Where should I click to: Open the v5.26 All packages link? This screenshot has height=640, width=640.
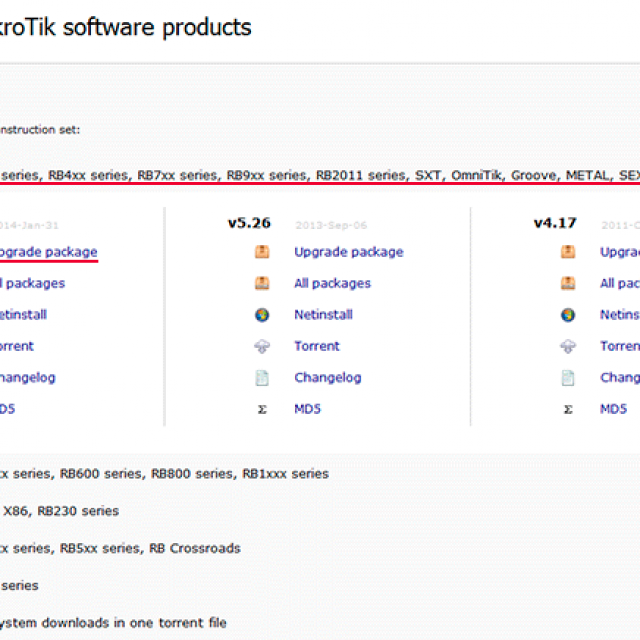click(x=332, y=283)
